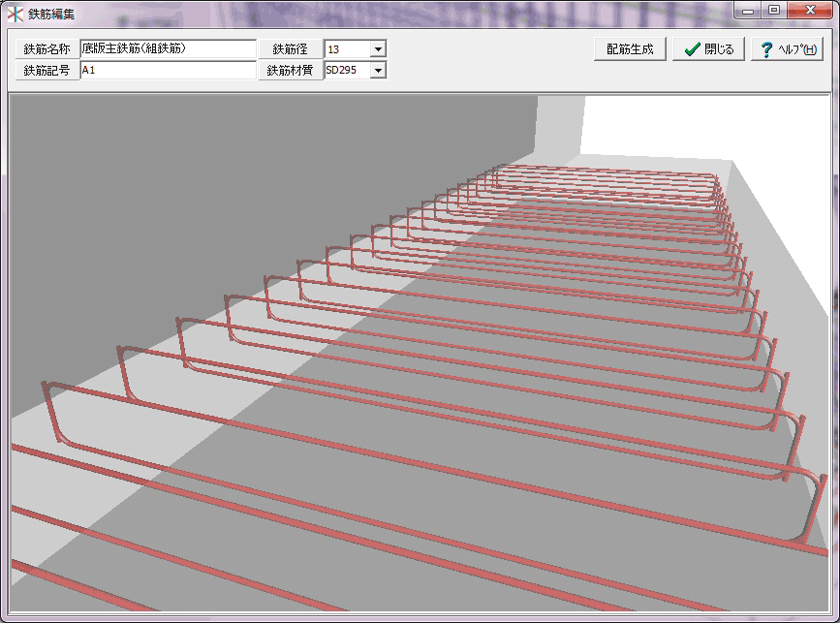Maximize the 鉄筋編集 window

point(773,11)
